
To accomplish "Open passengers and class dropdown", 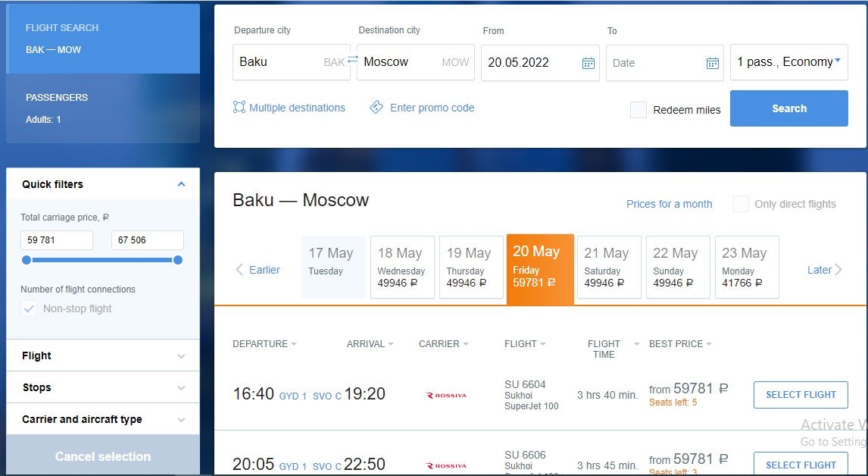I will coord(788,62).
